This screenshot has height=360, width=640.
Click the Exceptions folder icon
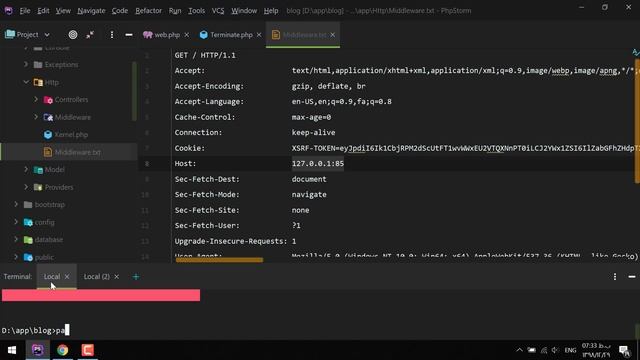click(38, 64)
